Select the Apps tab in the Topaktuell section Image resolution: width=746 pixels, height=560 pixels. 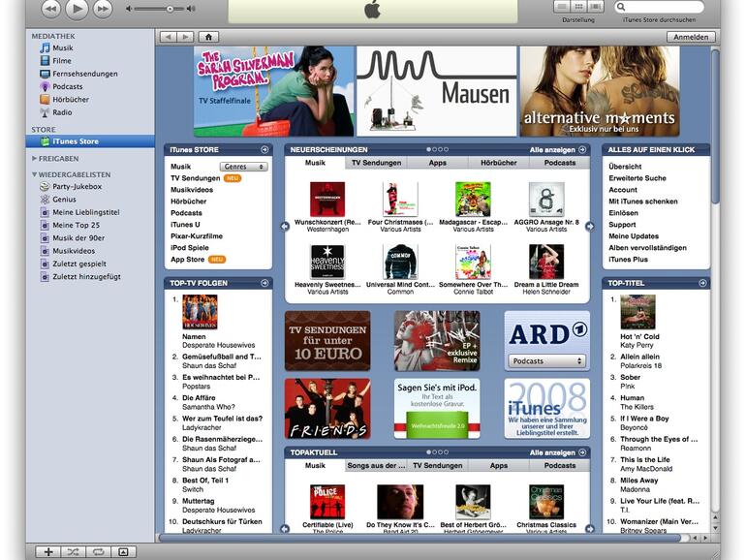[x=498, y=466]
